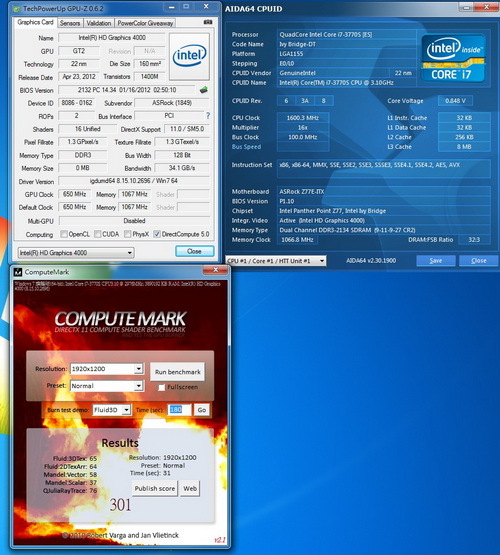500x555 pixels.
Task: Click the Publish score button
Action: (155, 488)
